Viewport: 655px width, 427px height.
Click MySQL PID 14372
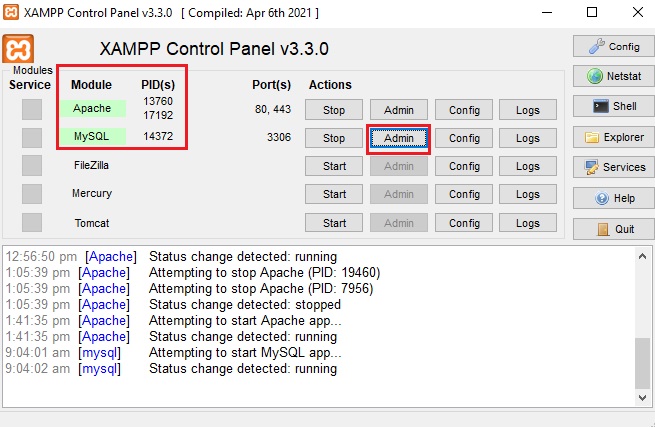coord(158,136)
